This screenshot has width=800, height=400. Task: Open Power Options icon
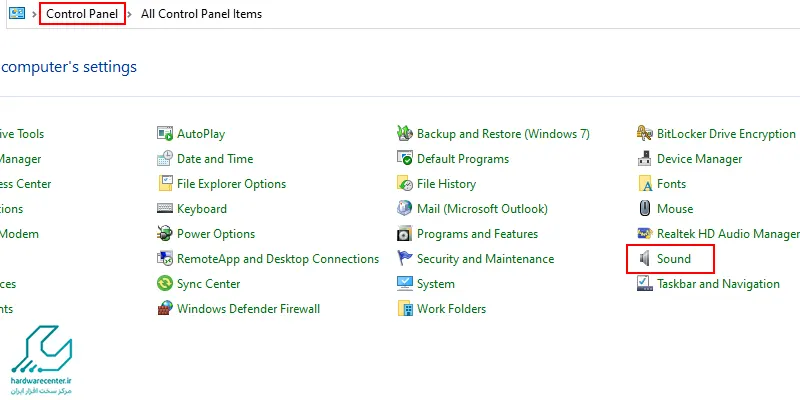165,234
